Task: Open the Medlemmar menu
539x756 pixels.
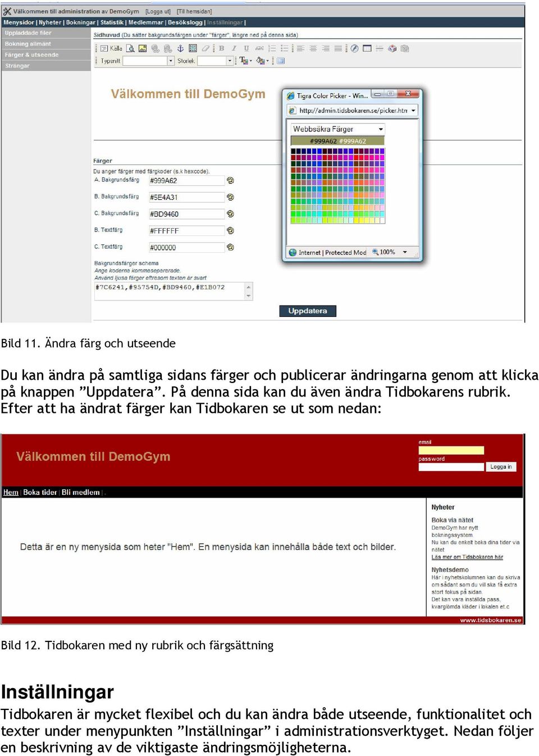Action: pos(145,22)
